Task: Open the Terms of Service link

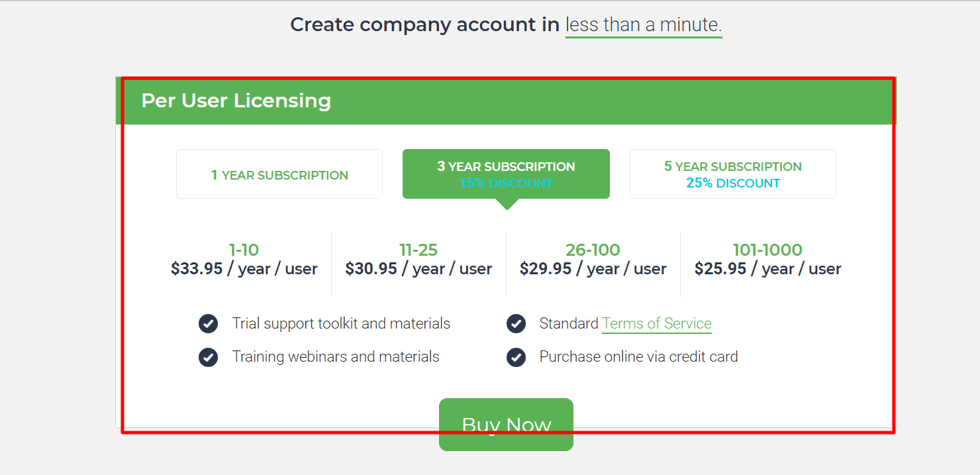Action: coord(657,323)
